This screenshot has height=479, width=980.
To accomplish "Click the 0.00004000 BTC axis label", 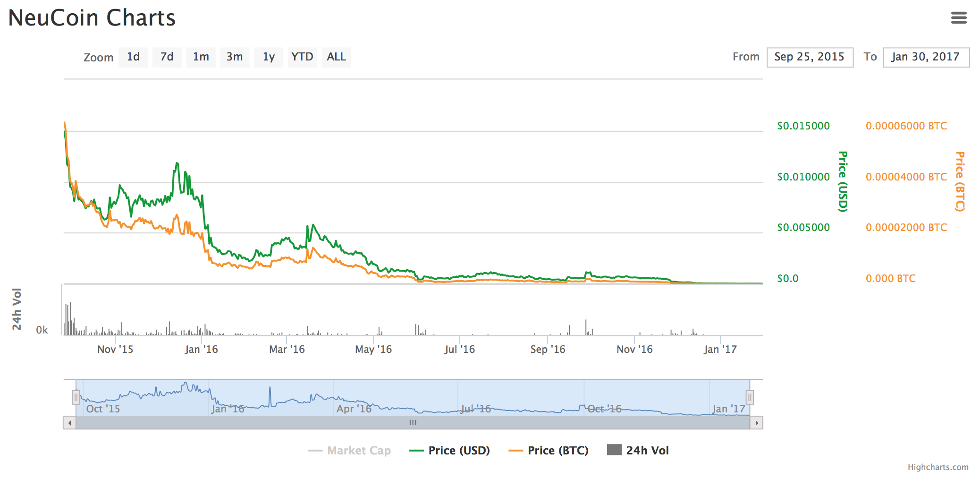I will coord(906,177).
